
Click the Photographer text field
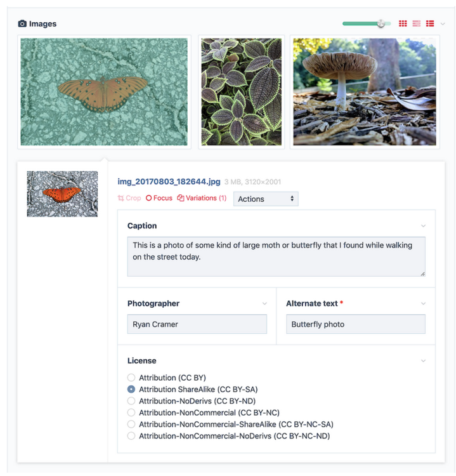pyautogui.click(x=197, y=324)
